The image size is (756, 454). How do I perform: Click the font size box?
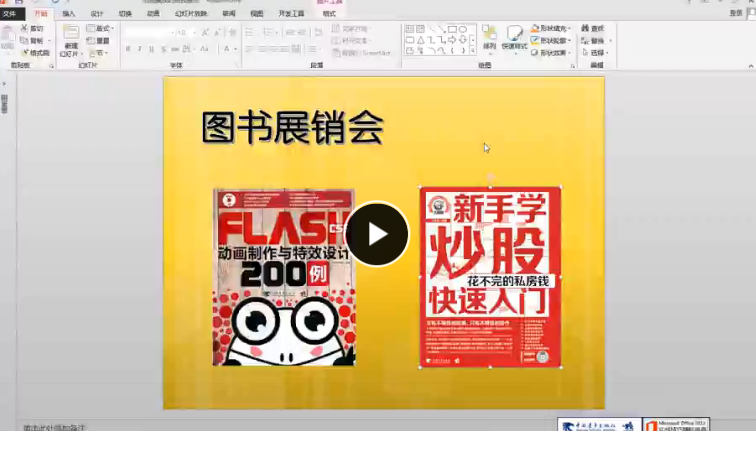click(186, 32)
